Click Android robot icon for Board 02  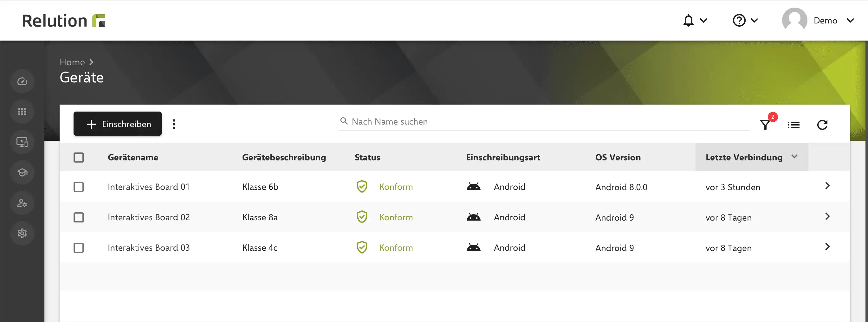pos(473,216)
